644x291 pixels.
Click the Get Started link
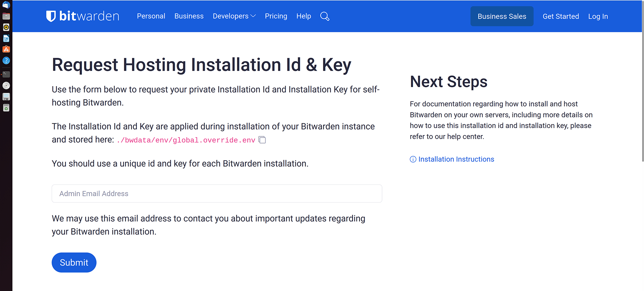[x=561, y=16]
